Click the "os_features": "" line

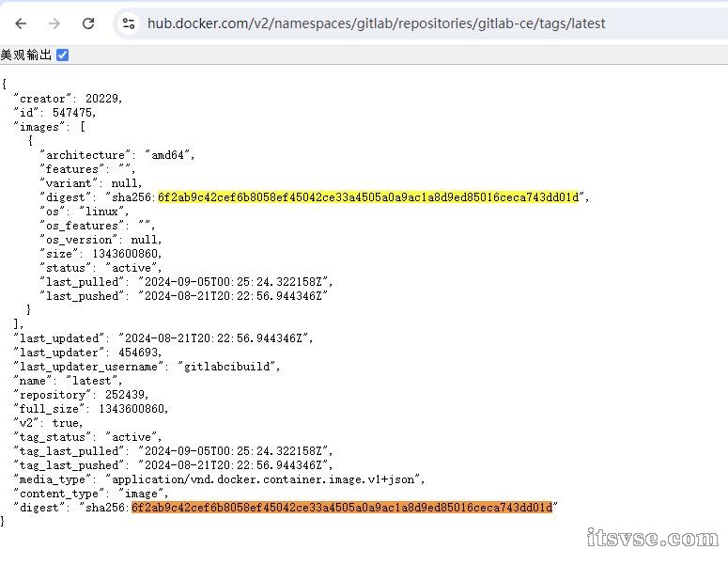tap(97, 226)
